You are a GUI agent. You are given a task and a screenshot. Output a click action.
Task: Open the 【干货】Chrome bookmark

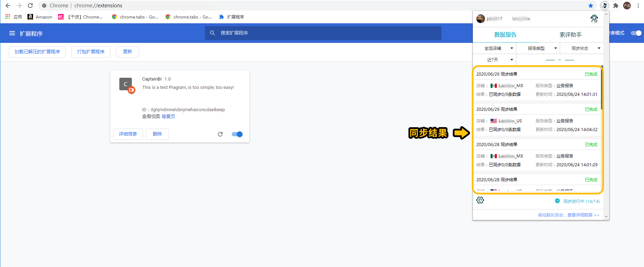pos(80,17)
